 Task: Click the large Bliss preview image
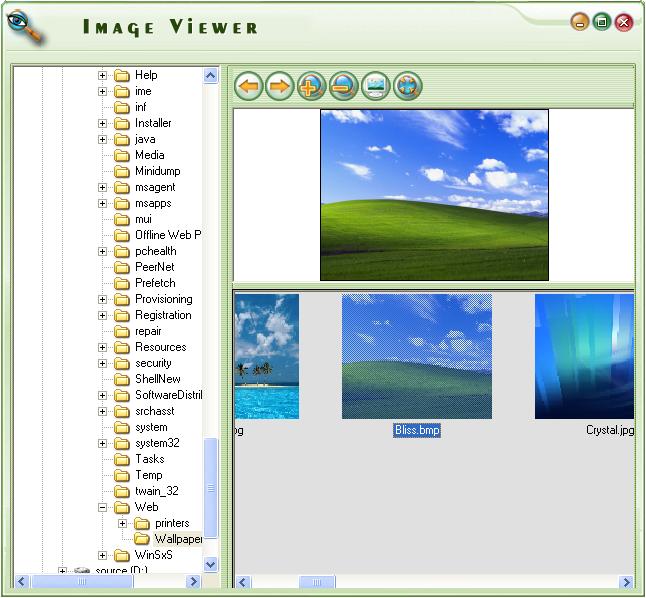(x=434, y=195)
